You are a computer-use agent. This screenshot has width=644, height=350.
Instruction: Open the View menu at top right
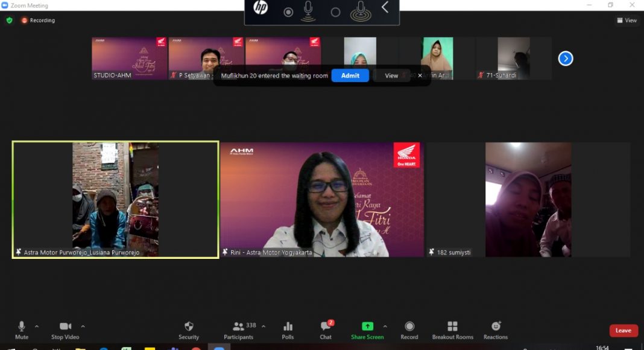(627, 21)
